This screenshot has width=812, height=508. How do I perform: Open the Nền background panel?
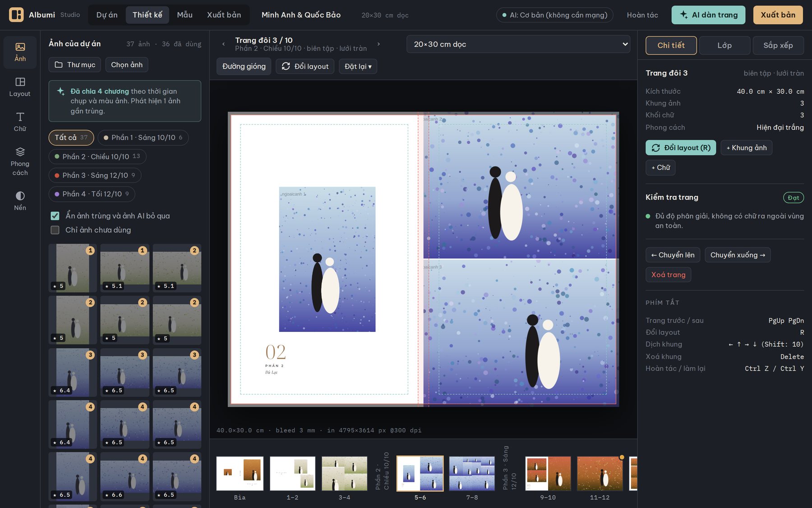[20, 201]
